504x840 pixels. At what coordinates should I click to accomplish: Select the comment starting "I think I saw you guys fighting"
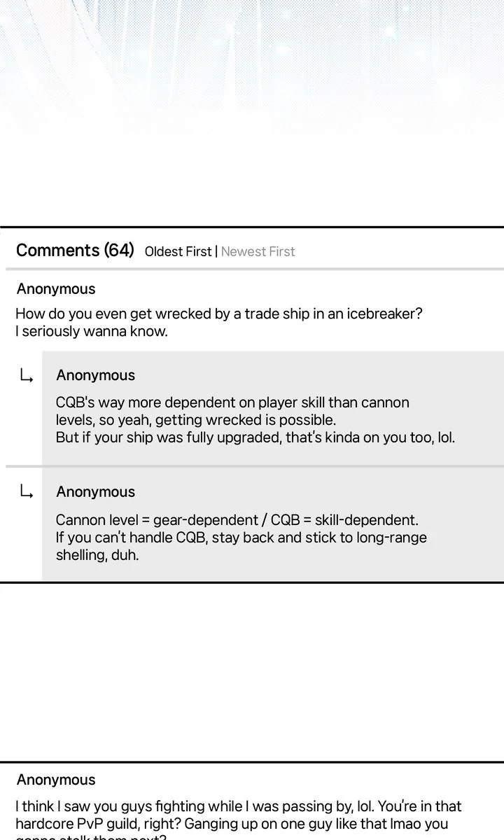238,806
